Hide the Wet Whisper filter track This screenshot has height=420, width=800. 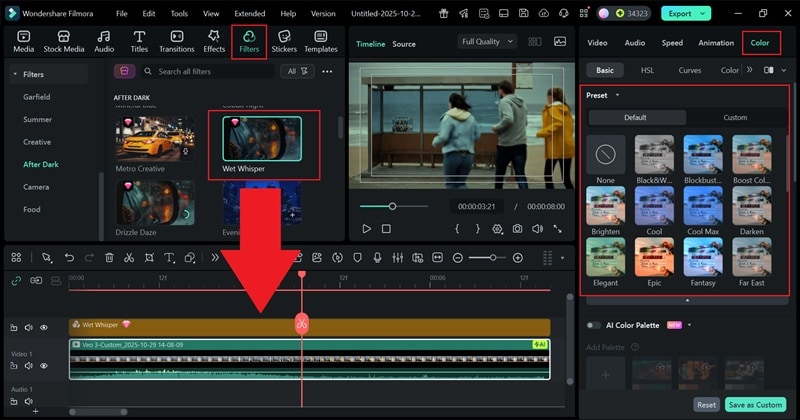[x=44, y=328]
